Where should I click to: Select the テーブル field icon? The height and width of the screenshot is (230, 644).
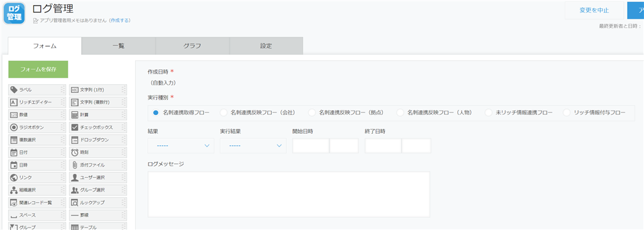coord(75,227)
